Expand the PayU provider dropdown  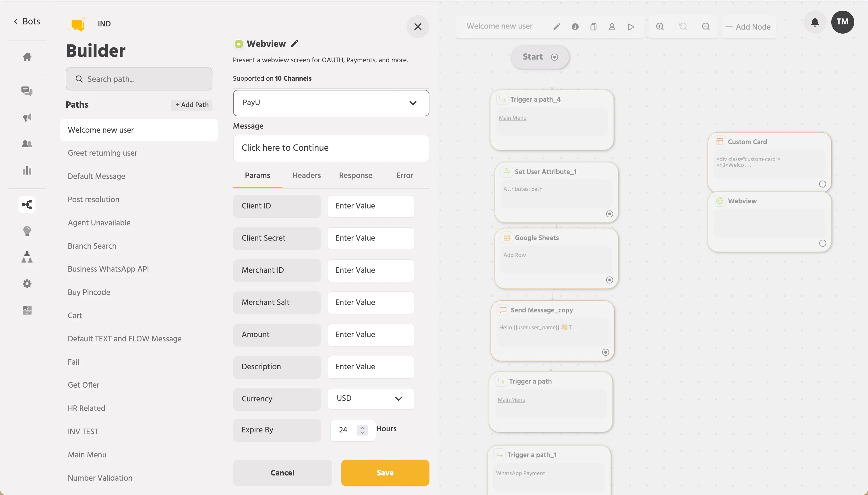coord(331,103)
